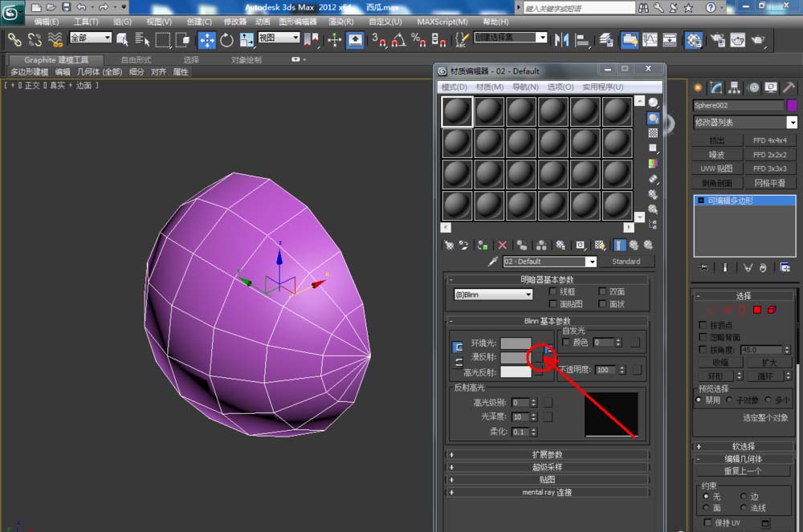Click the red X reset material icon

(x=503, y=245)
